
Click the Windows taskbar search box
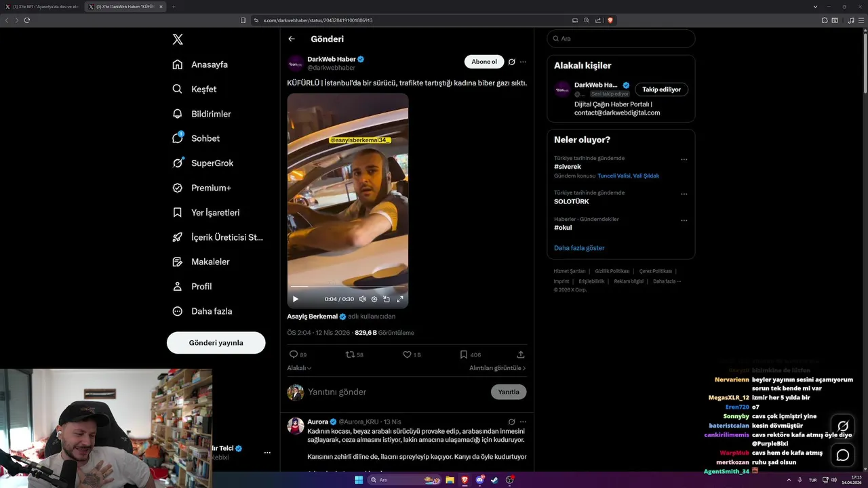click(x=406, y=480)
